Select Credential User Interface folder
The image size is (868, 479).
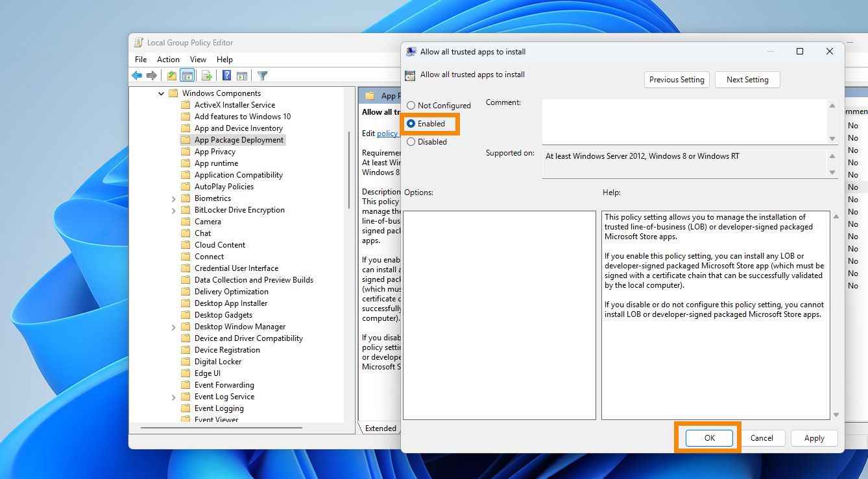[236, 268]
